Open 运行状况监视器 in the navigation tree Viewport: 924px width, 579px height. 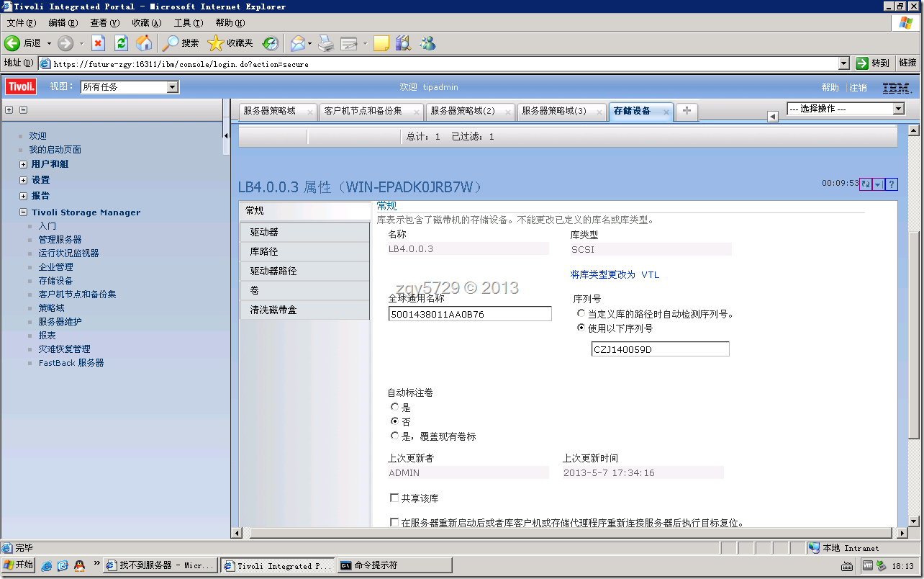[x=68, y=253]
